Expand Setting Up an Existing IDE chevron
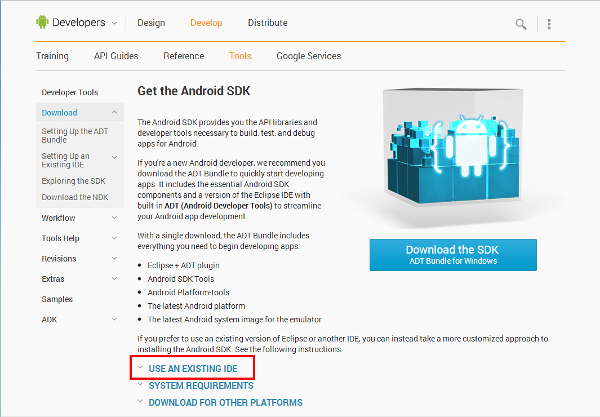Screen dimensions: 600x417 pyautogui.click(x=114, y=157)
